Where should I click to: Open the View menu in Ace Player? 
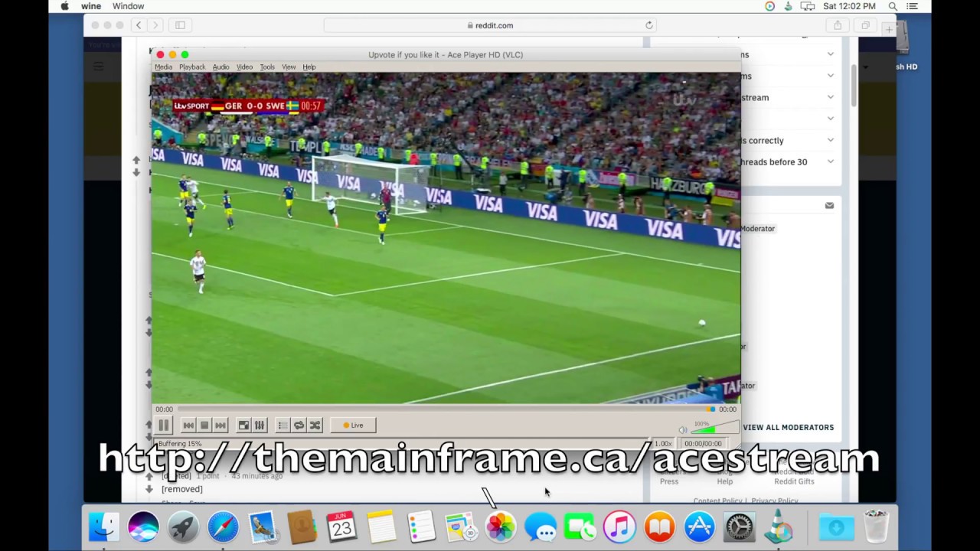[289, 67]
